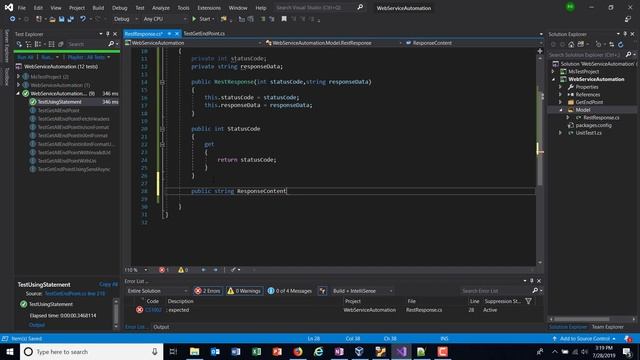This screenshot has height=360, width=640.
Task: Click the Error List column filter funnel
Action: point(529,301)
